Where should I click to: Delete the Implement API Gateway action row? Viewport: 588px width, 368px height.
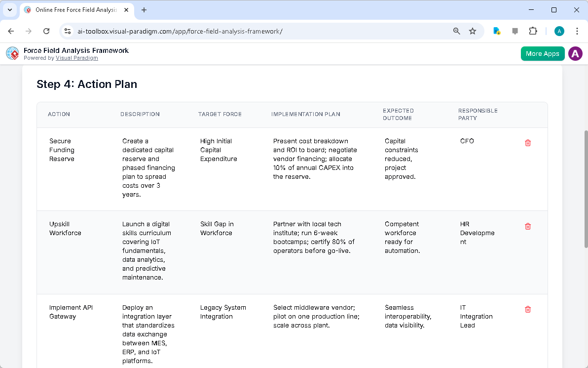(x=528, y=309)
